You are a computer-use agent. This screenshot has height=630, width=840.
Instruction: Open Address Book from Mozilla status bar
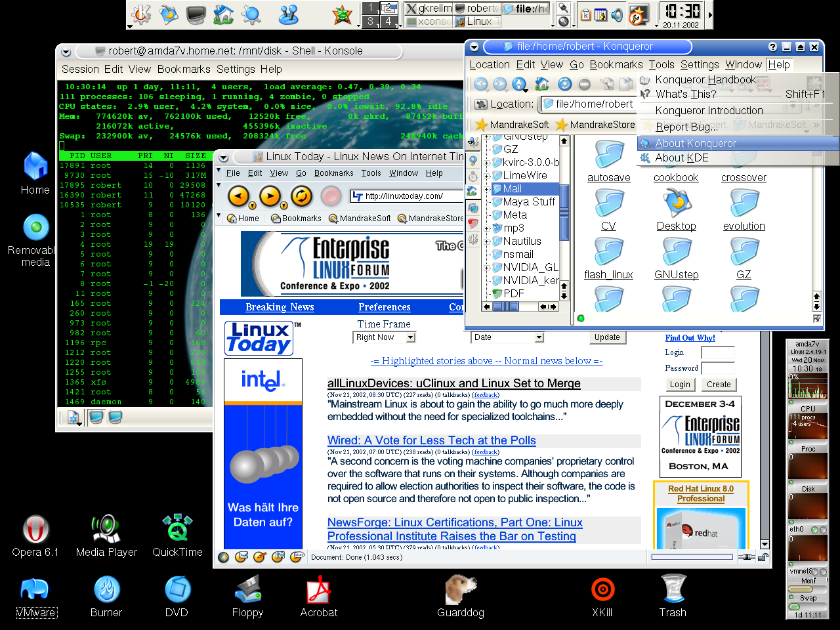point(278,557)
